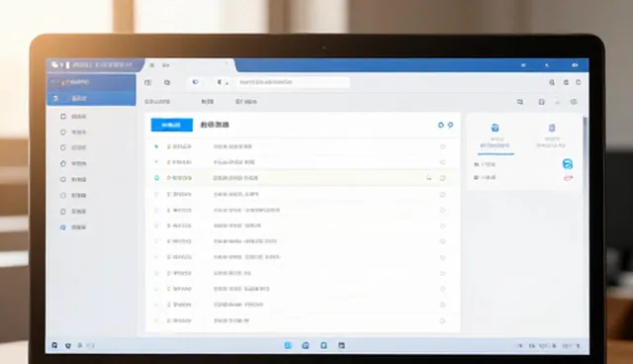This screenshot has height=364, width=633.
Task: Open the small dropdown arrow beside the search field
Action: [x=226, y=83]
